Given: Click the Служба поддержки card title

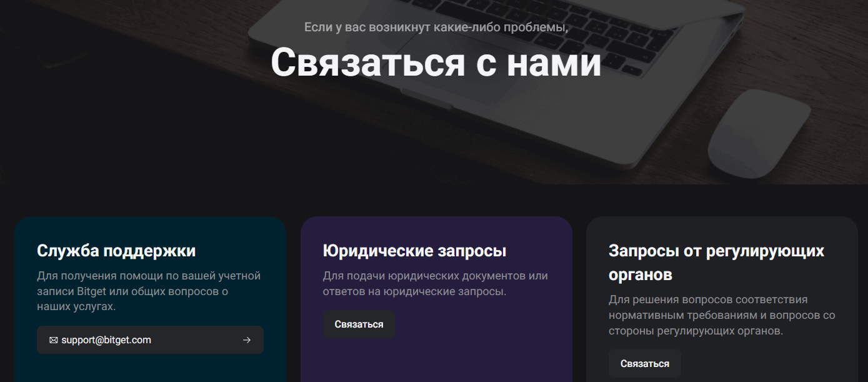Looking at the screenshot, I should 116,251.
